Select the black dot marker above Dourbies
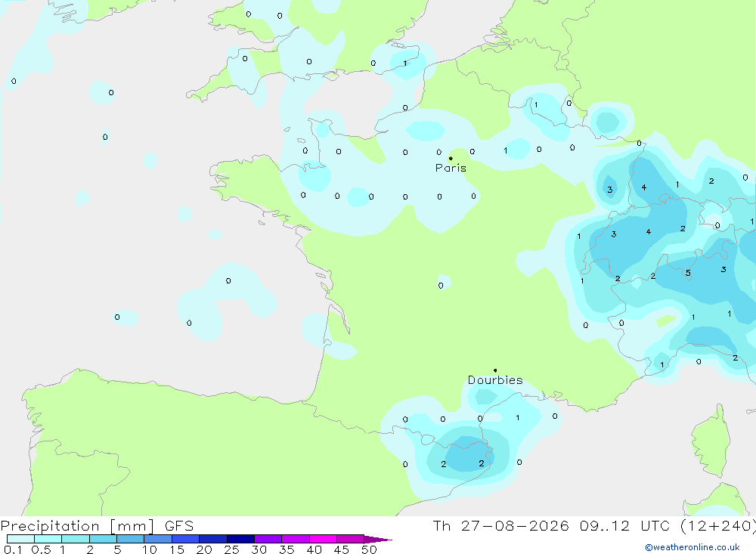This screenshot has height=554, width=756. pyautogui.click(x=495, y=370)
